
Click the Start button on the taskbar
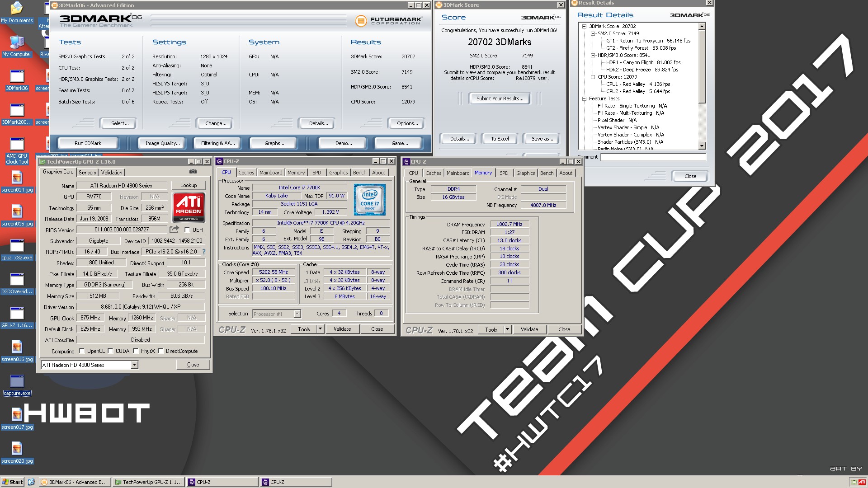click(x=13, y=482)
